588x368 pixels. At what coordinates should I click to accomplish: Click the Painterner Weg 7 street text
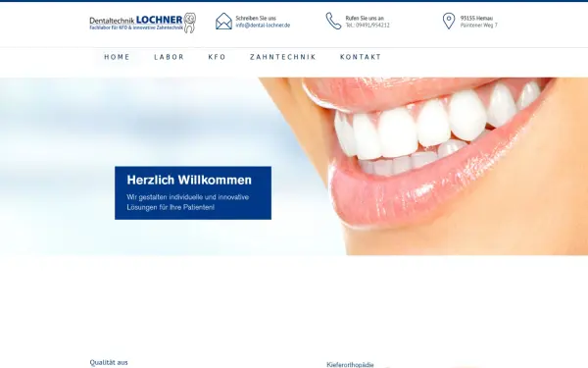tap(479, 26)
